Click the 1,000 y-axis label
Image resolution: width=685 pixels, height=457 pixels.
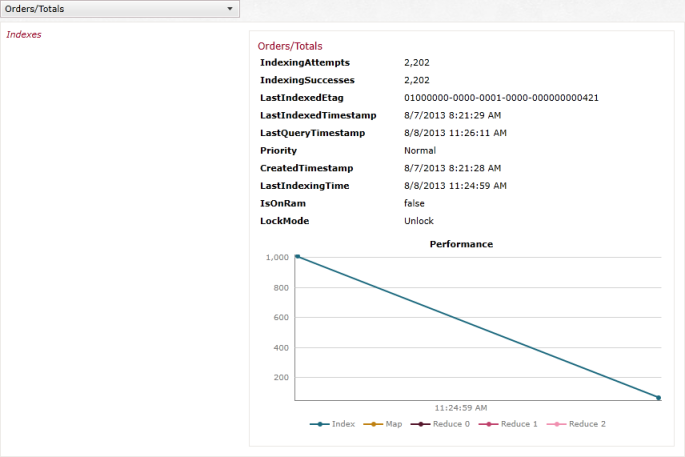point(277,257)
